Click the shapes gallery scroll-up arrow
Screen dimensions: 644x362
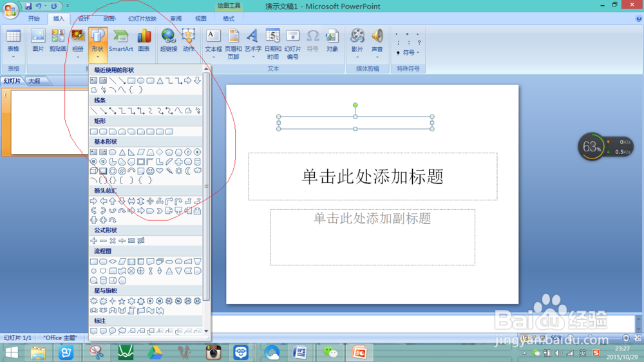(206, 69)
